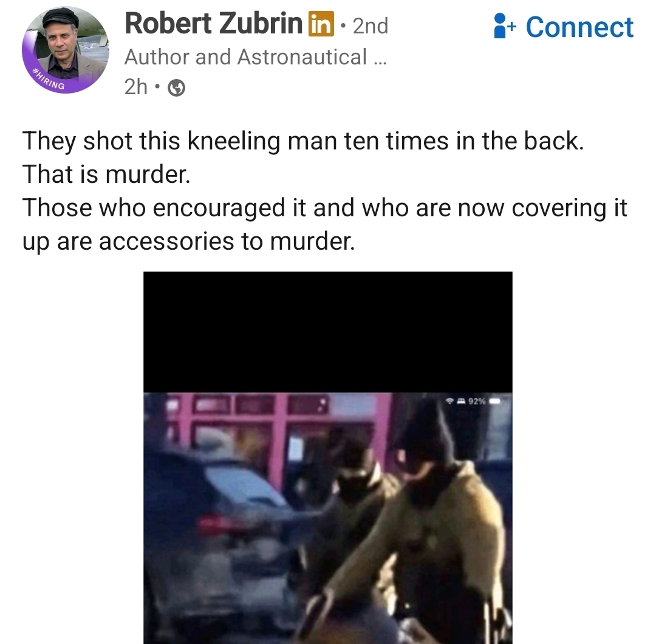
Task: Open Robert Zubrin's profile photo
Action: (x=66, y=50)
